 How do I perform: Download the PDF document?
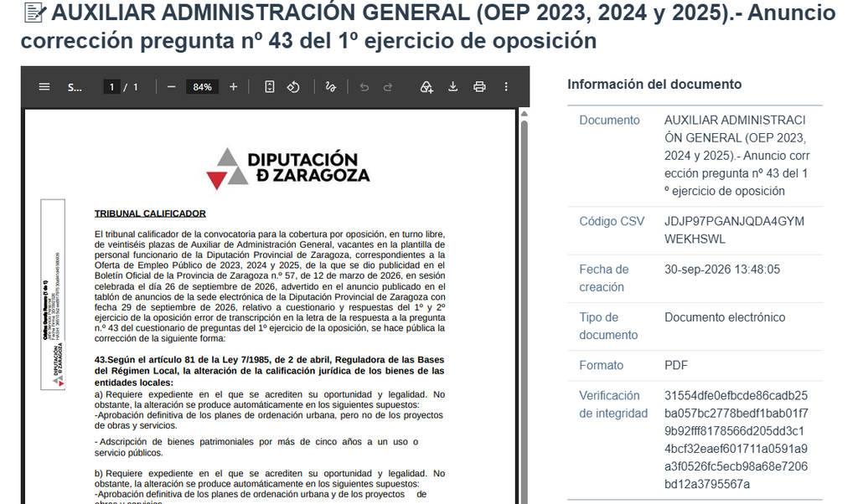tap(452, 87)
